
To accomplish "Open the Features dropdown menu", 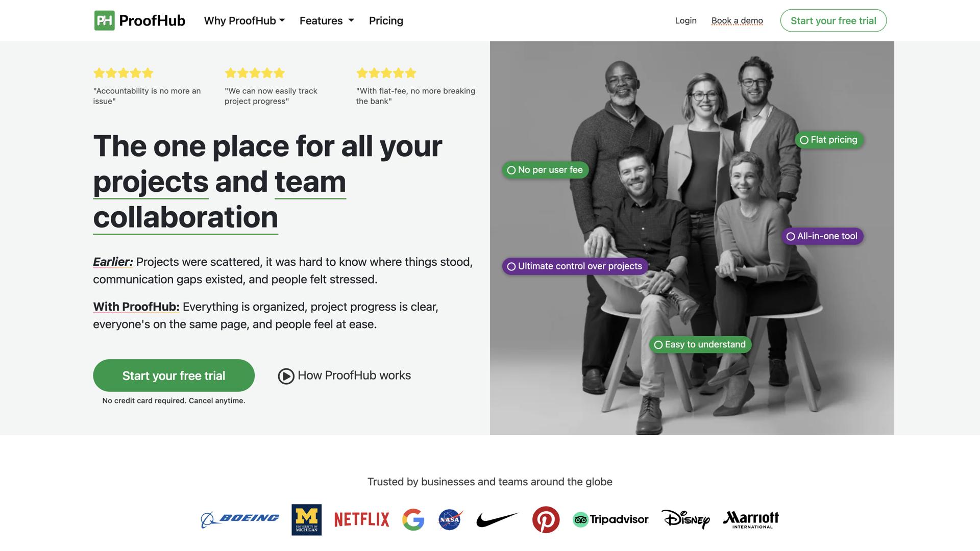I will [326, 20].
